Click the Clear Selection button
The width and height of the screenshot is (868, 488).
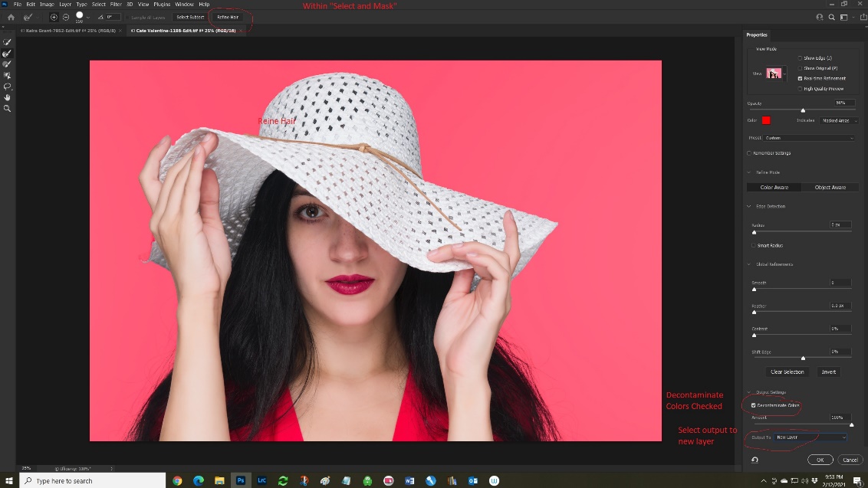click(x=787, y=372)
